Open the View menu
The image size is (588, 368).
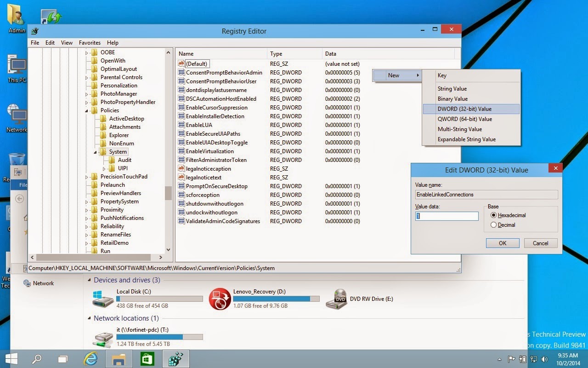67,43
